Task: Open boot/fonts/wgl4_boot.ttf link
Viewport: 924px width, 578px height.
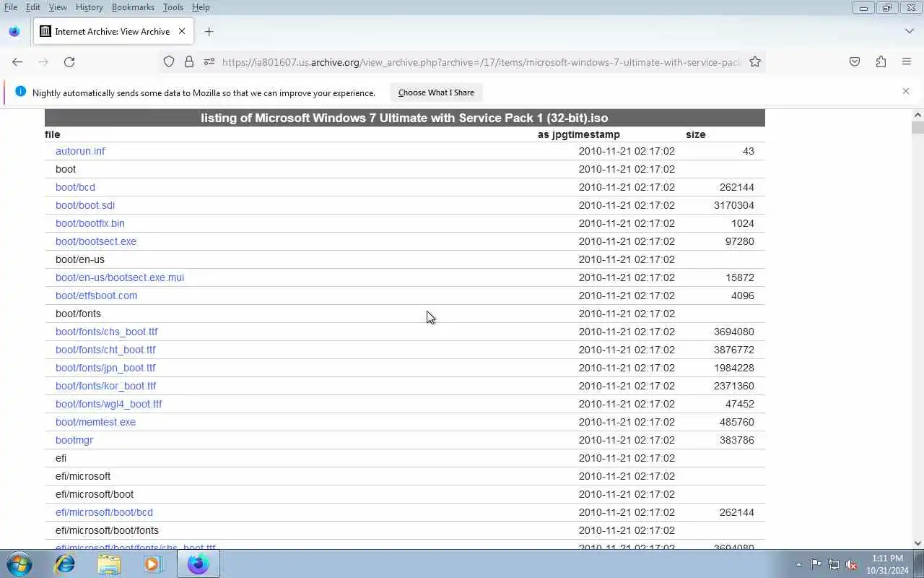Action: click(x=108, y=404)
